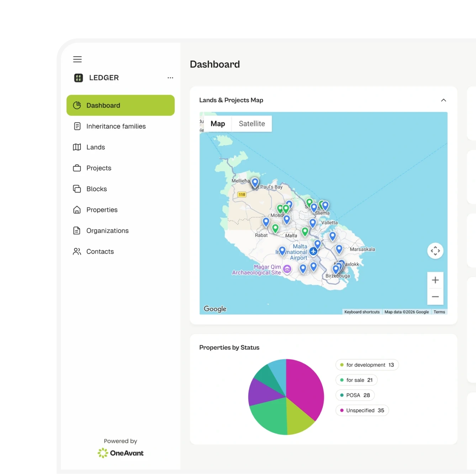Click the Contacts people icon
This screenshot has width=476, height=476.
click(77, 252)
